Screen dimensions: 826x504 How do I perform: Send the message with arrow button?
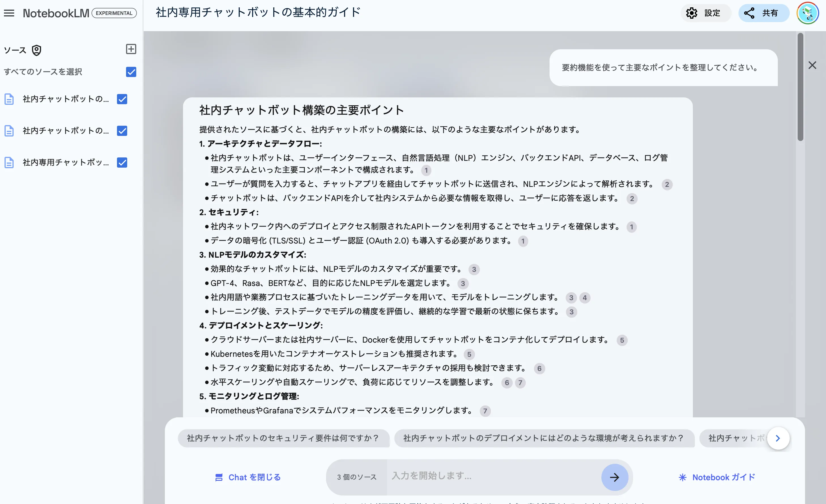coord(614,477)
